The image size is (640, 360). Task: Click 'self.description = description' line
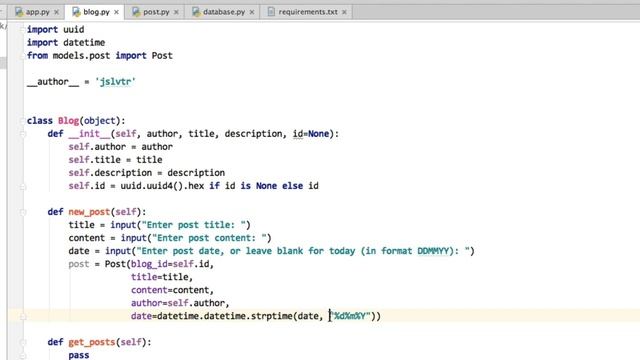tap(147, 173)
